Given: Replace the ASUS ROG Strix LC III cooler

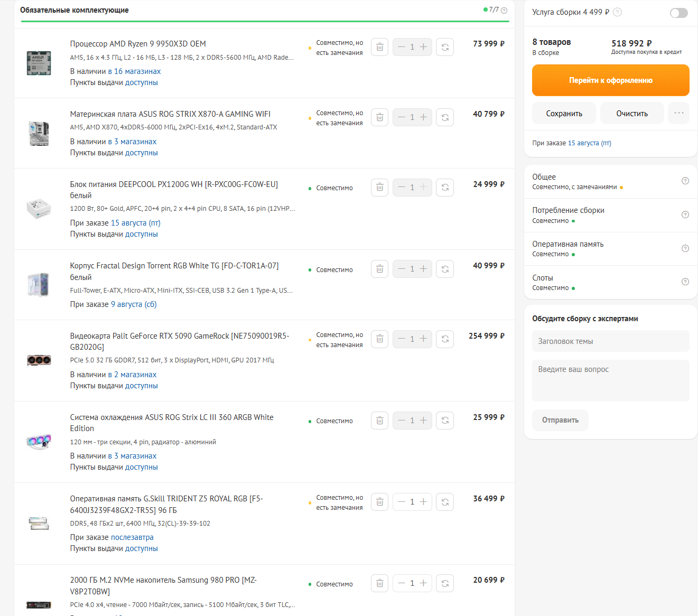Looking at the screenshot, I should (x=445, y=421).
